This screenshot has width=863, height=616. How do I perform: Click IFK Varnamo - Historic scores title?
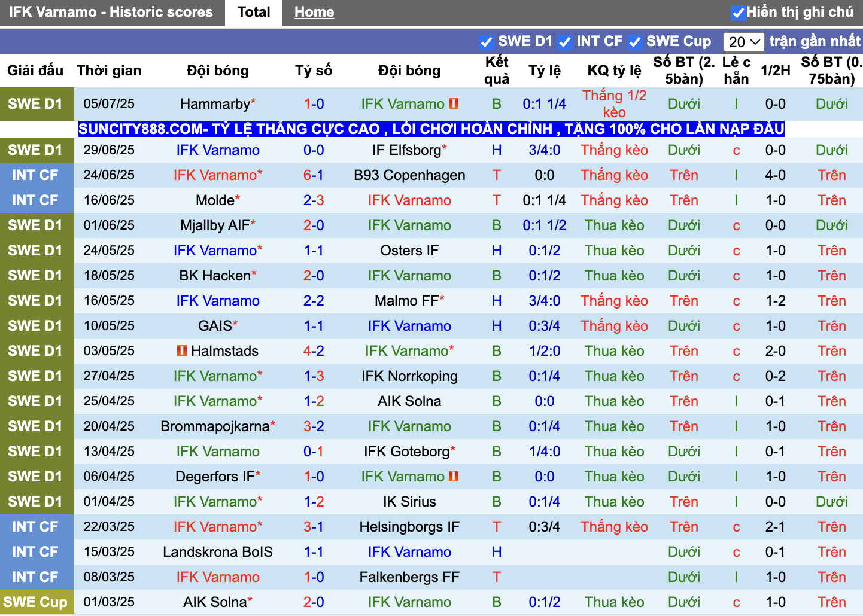coord(111,12)
